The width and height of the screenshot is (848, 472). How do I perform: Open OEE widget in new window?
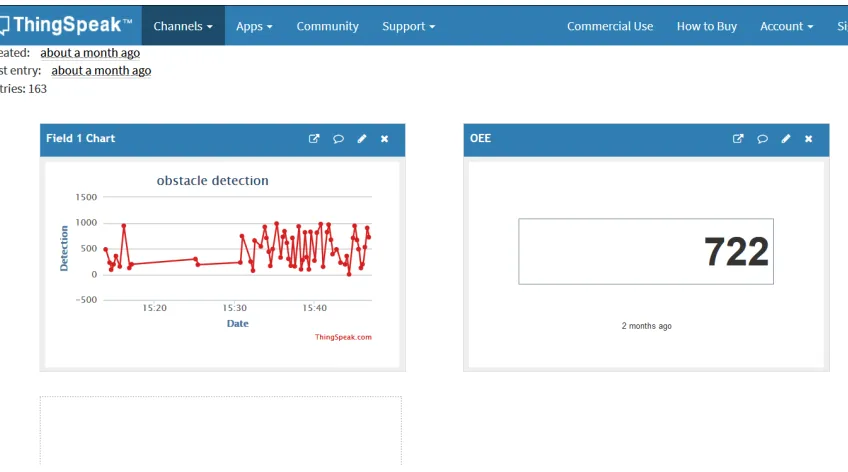point(738,139)
